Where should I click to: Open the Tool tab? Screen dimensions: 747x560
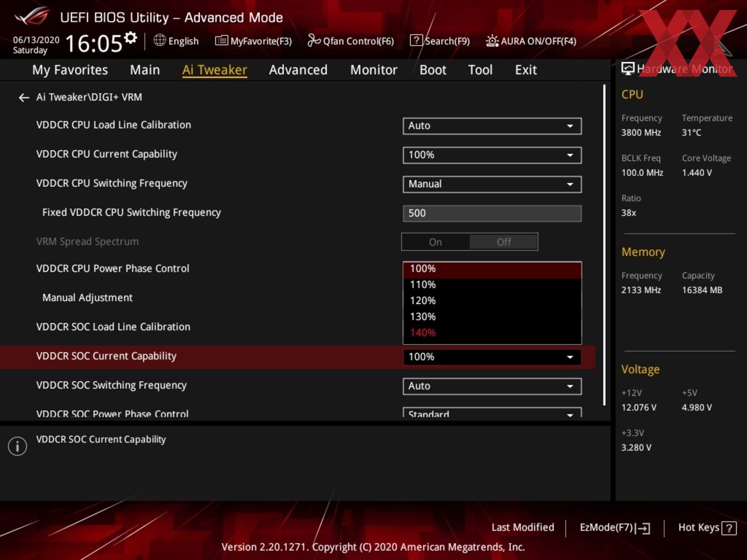(x=480, y=70)
